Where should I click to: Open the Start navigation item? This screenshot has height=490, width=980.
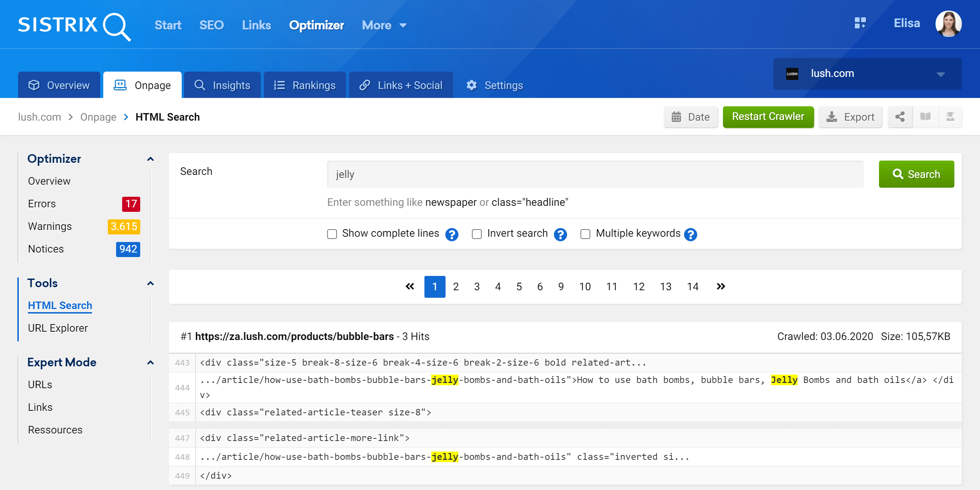coord(168,26)
